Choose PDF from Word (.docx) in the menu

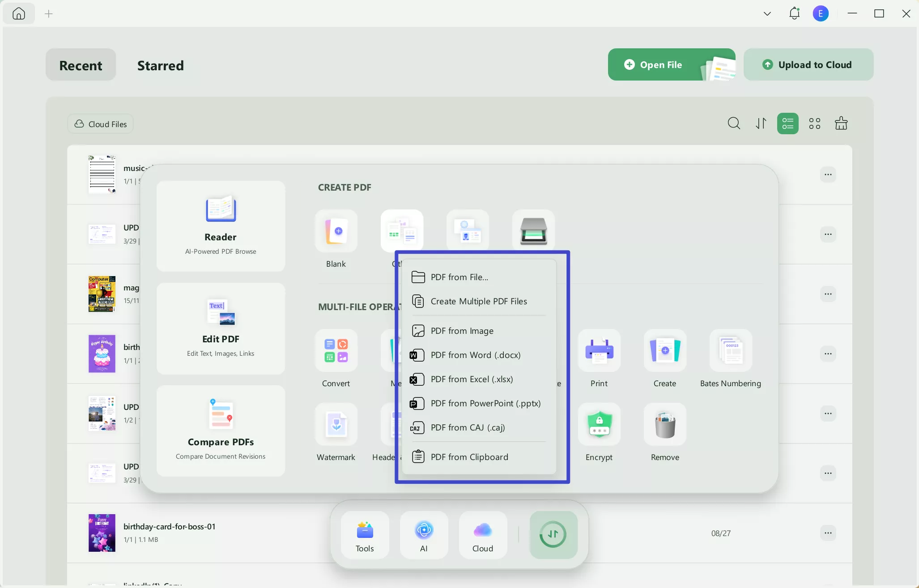point(476,354)
